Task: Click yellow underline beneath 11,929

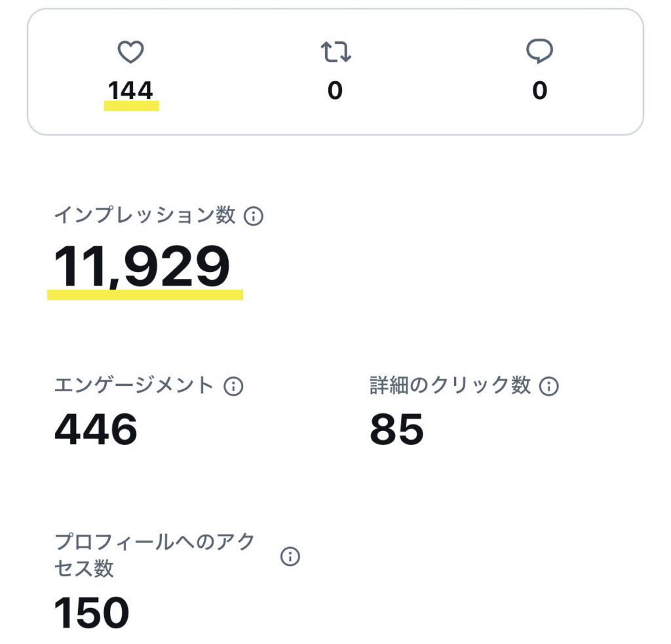Action: click(x=145, y=295)
